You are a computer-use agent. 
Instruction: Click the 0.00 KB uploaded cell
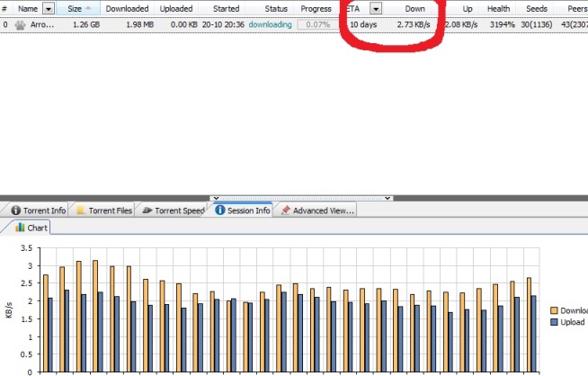pyautogui.click(x=183, y=25)
